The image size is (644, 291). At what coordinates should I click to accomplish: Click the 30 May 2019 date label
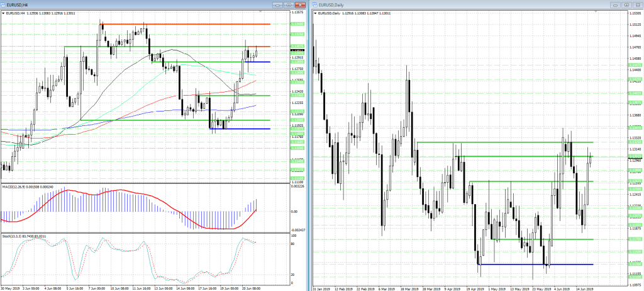click(x=9, y=288)
